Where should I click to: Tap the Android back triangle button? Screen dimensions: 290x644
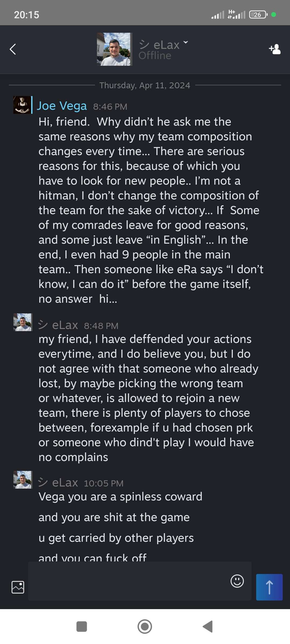click(x=208, y=627)
